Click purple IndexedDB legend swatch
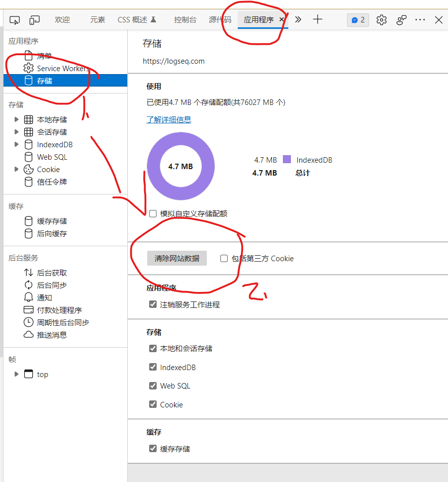 pos(287,159)
